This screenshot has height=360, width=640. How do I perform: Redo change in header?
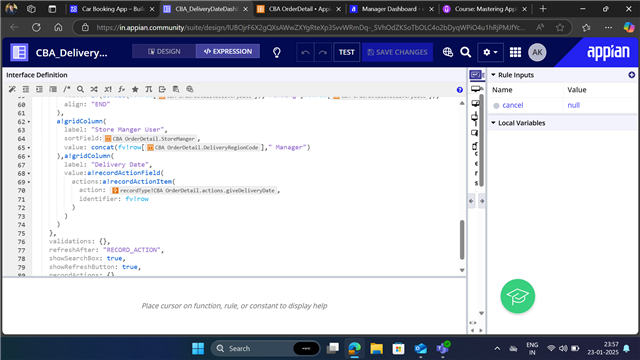(323, 52)
